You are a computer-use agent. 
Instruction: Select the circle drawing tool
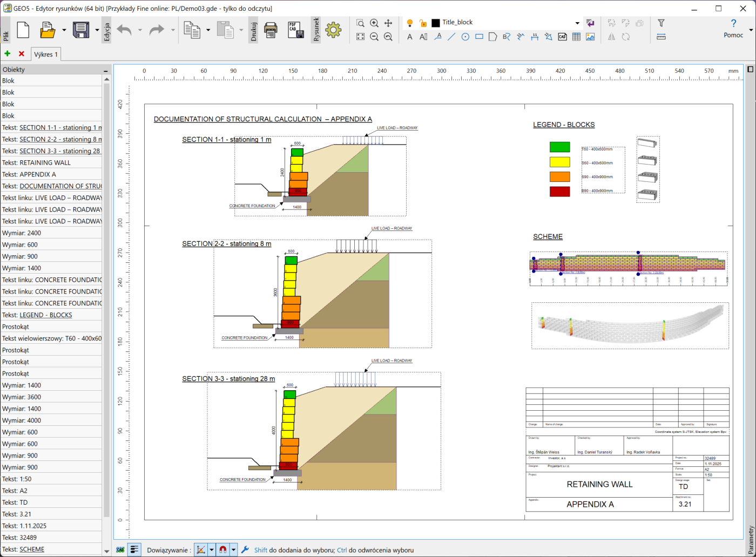click(465, 37)
